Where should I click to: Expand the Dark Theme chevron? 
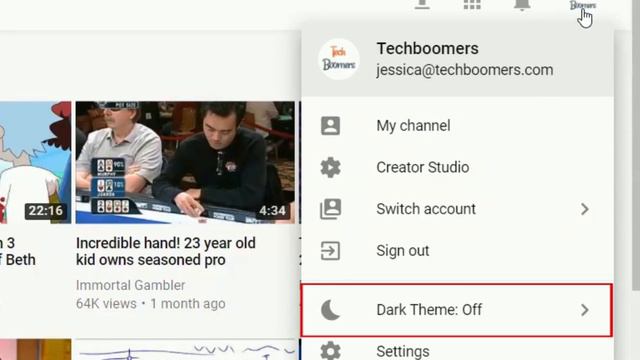(585, 310)
